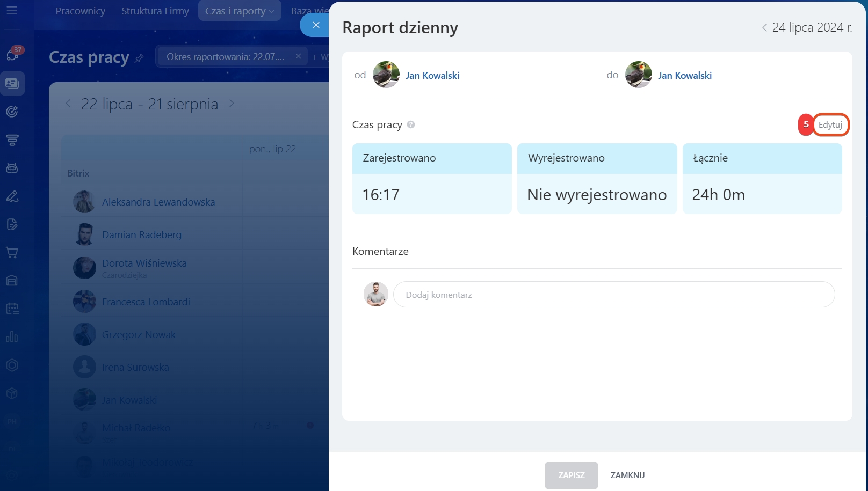Open the Struktura Firmy tab
Image resolution: width=868 pixels, height=491 pixels.
point(155,11)
